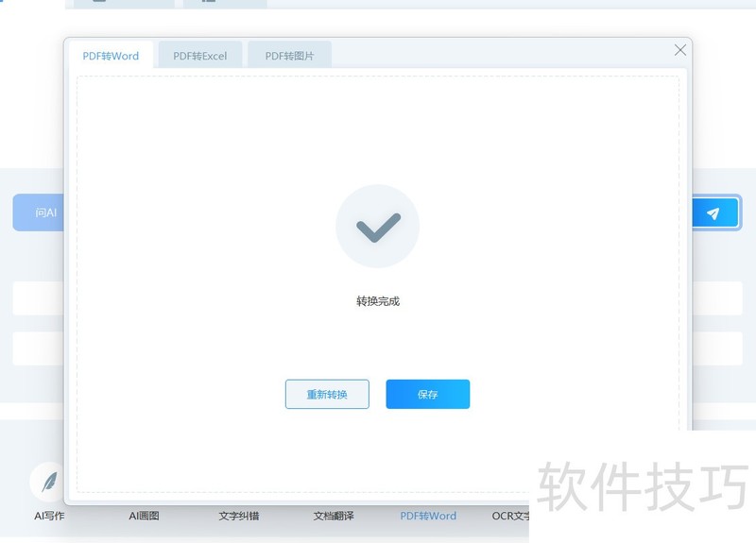Click the 转换完成 status text
The width and height of the screenshot is (756, 543).
coord(377,301)
